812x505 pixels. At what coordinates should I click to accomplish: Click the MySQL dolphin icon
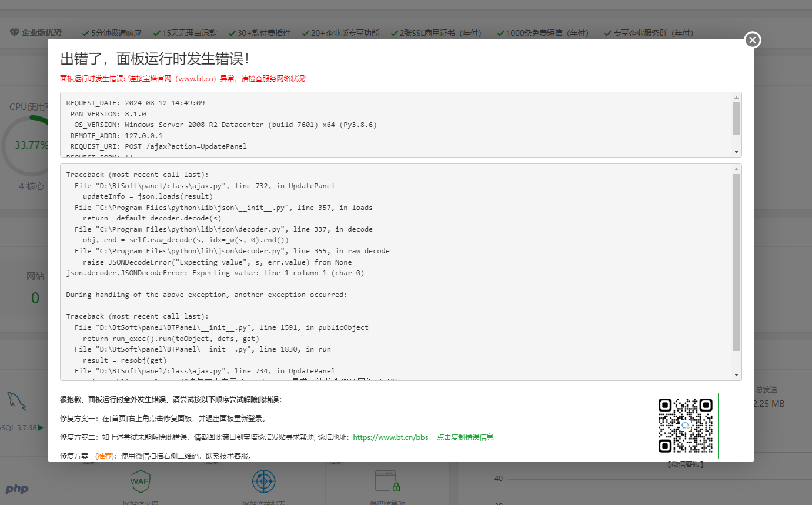[x=17, y=400]
